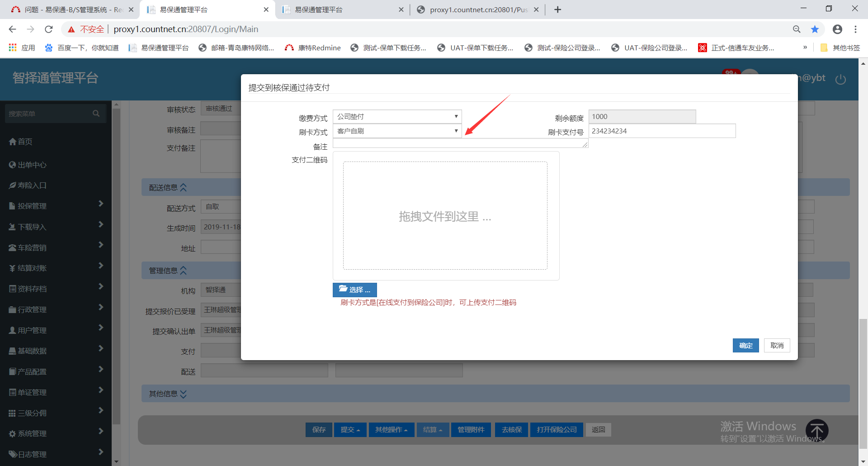
Task: Expand the 系统管理 sidebar menu
Action: click(x=56, y=433)
